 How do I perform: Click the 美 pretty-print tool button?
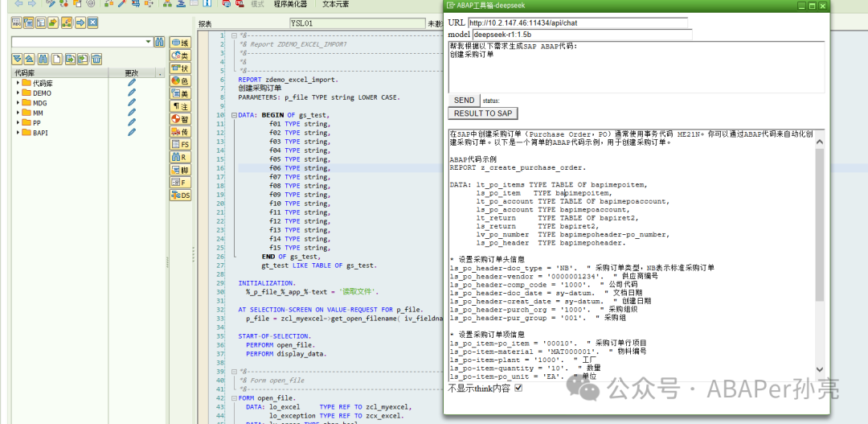pos(181,93)
